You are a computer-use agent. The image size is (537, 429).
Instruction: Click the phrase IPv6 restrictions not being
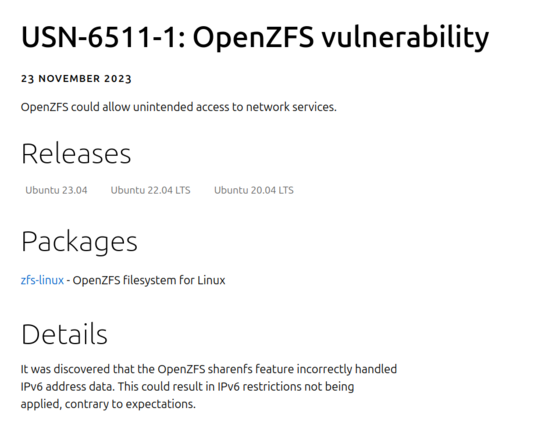[286, 387]
